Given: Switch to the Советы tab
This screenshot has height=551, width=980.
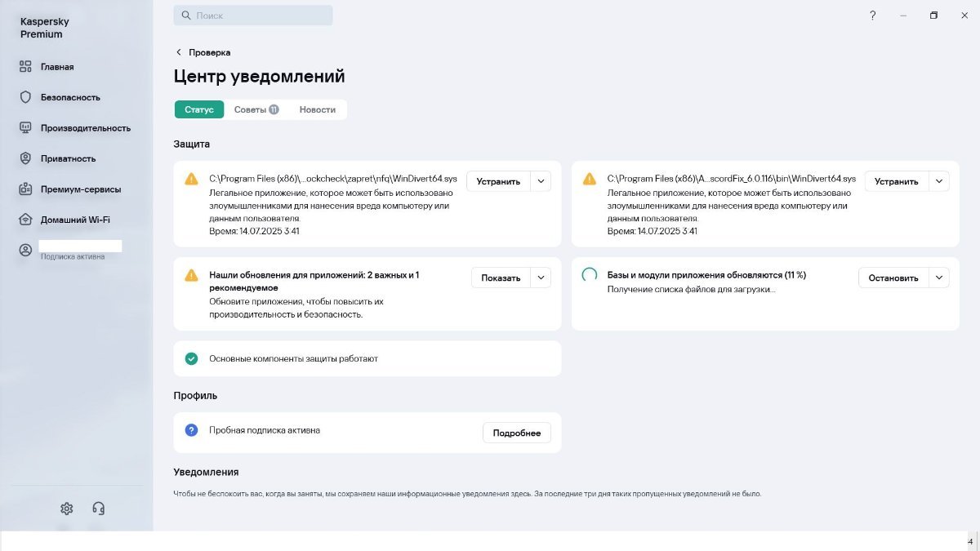Looking at the screenshot, I should click(256, 109).
